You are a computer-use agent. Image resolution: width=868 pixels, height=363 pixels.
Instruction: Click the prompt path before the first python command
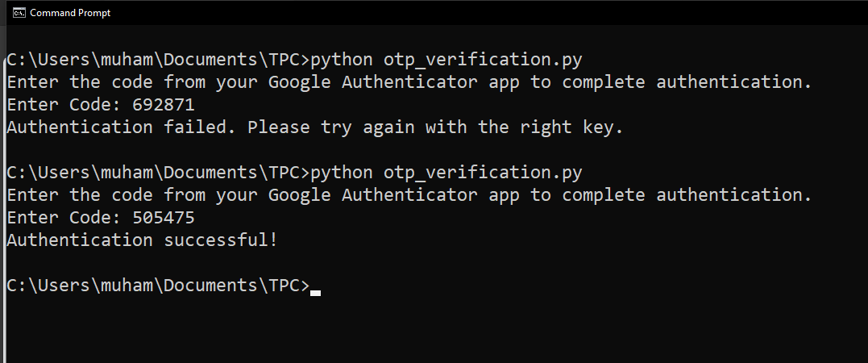tap(157, 60)
